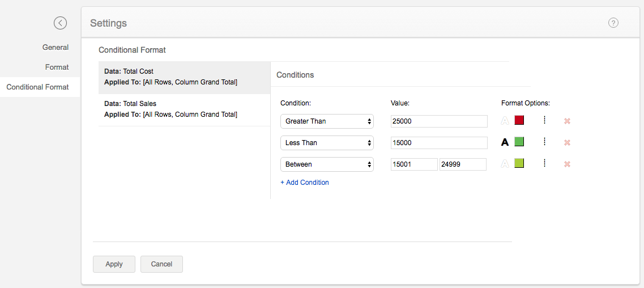
Task: Click font color icon for Greater Than row
Action: (x=505, y=121)
